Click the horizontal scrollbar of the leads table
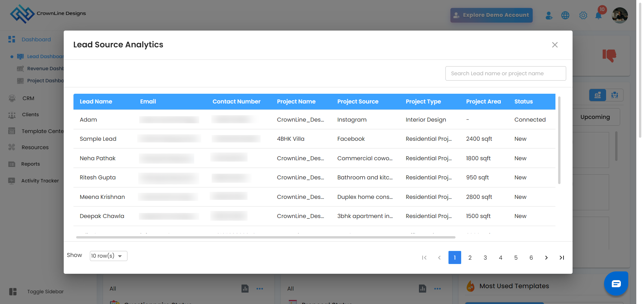Screen dimensions: 644x304 click(266, 237)
